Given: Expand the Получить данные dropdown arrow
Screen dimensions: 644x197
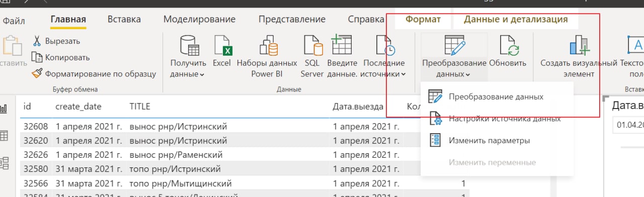Looking at the screenshot, I should (x=202, y=75).
